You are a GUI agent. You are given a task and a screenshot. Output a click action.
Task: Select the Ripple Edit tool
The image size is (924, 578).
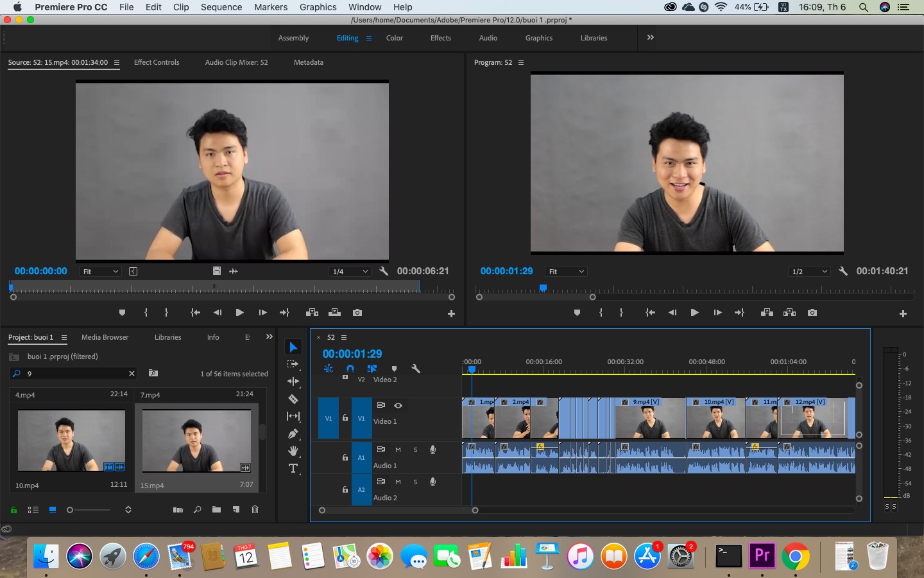293,381
